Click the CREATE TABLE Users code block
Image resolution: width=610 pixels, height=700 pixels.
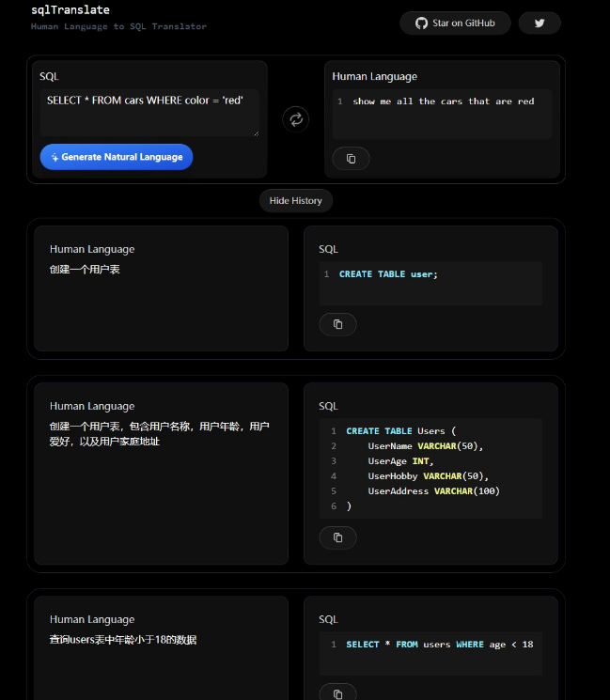430,468
